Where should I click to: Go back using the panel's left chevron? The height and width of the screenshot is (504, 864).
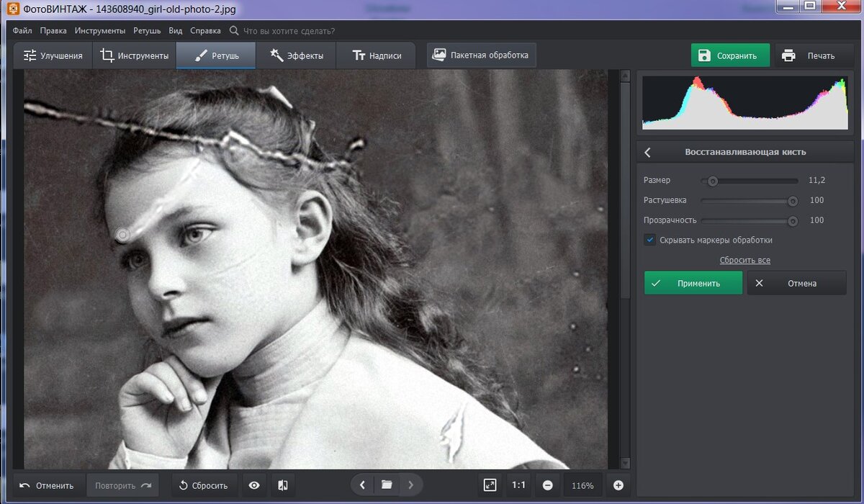[647, 152]
